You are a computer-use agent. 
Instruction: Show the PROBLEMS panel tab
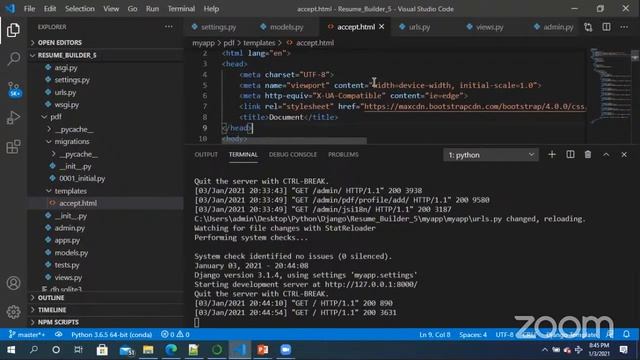tap(343, 155)
